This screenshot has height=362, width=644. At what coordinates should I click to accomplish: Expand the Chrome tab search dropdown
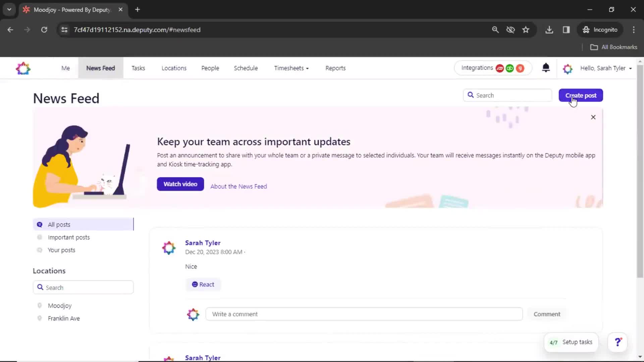(9, 9)
